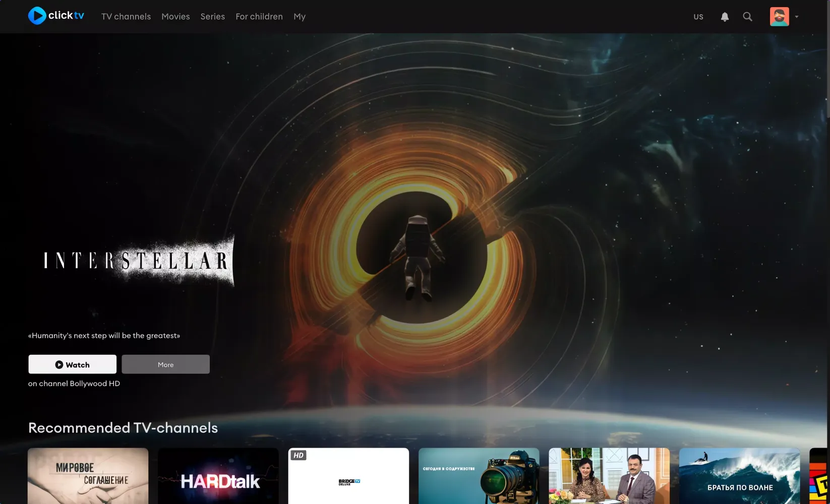Open the My section

point(299,17)
